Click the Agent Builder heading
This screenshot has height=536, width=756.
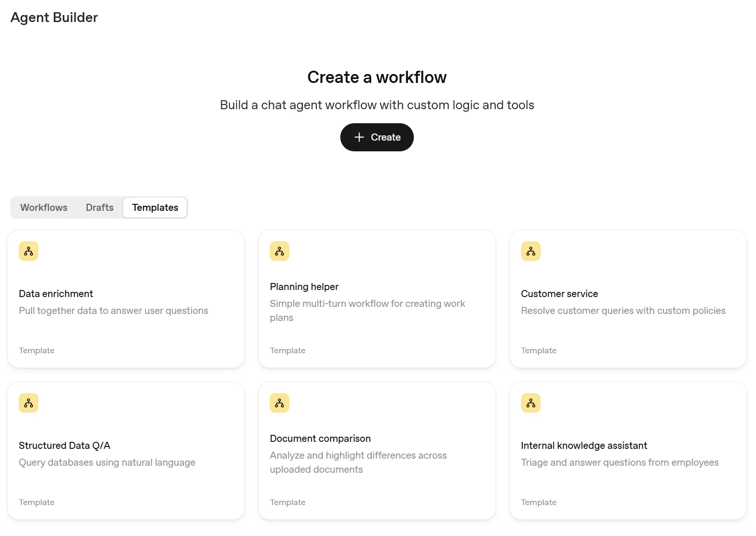click(54, 17)
